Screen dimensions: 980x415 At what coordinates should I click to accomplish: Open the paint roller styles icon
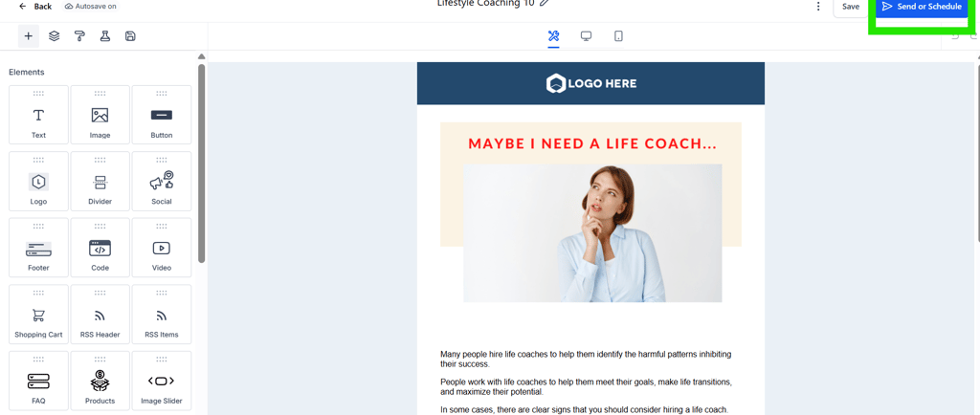pos(80,36)
